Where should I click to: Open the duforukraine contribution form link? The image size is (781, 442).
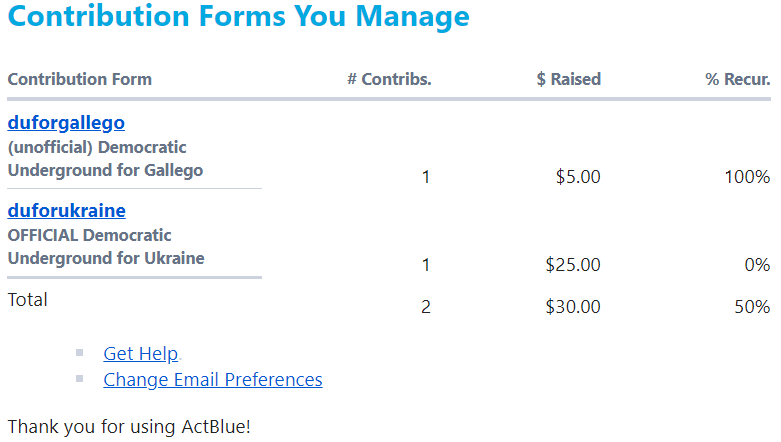(x=67, y=211)
